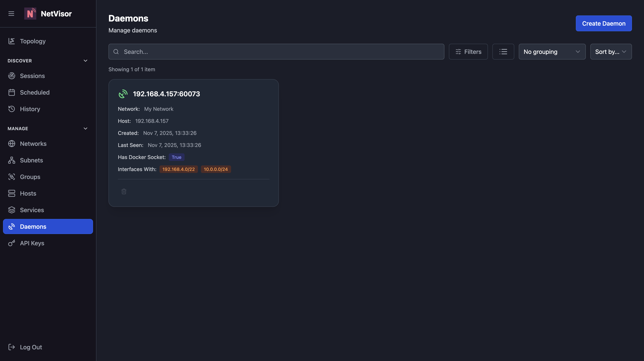Click the 192.168.4.0/22 subnet tag
The image size is (644, 361).
[x=179, y=169]
